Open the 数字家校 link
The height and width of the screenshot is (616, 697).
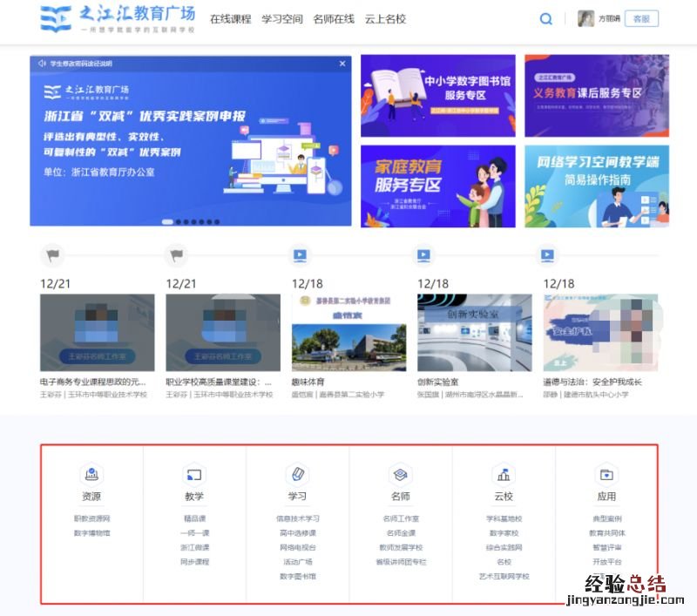(504, 533)
